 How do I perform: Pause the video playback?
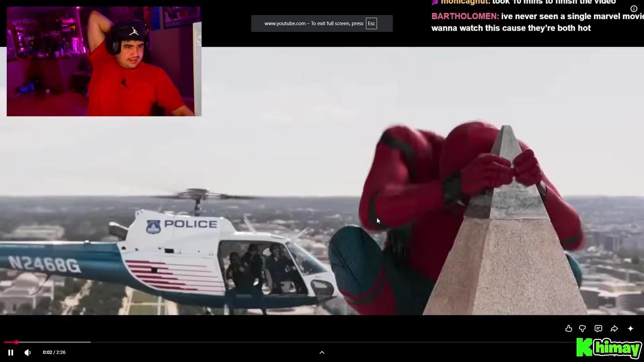pyautogui.click(x=11, y=352)
